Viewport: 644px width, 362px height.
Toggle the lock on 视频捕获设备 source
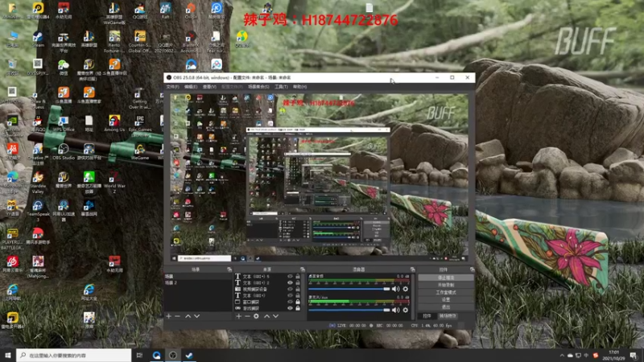click(x=298, y=289)
